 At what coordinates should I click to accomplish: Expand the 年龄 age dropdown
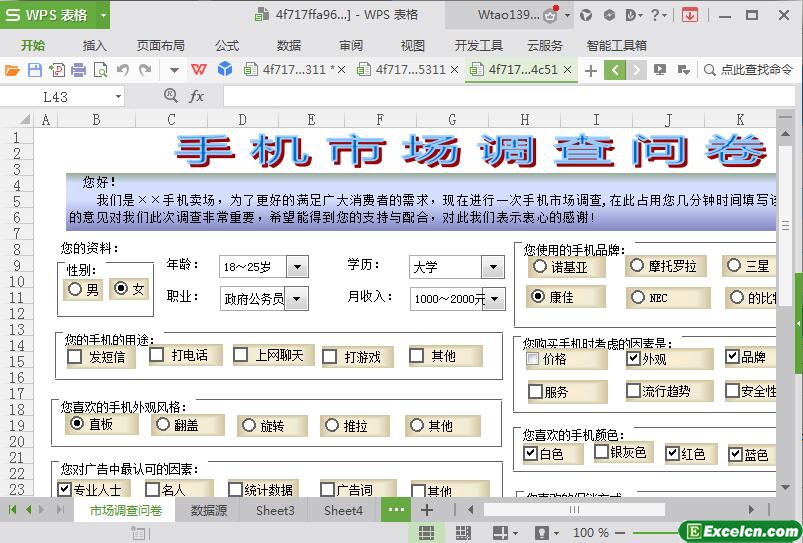(297, 266)
